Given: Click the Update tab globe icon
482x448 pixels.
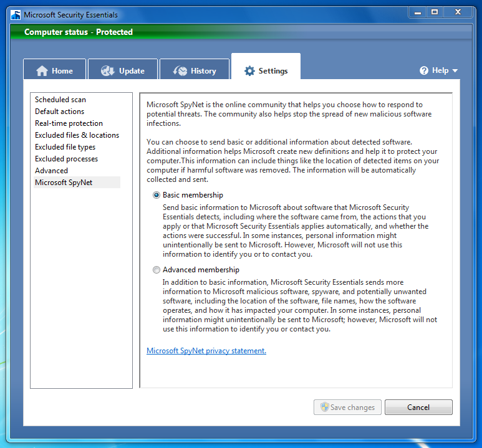Looking at the screenshot, I should [108, 71].
